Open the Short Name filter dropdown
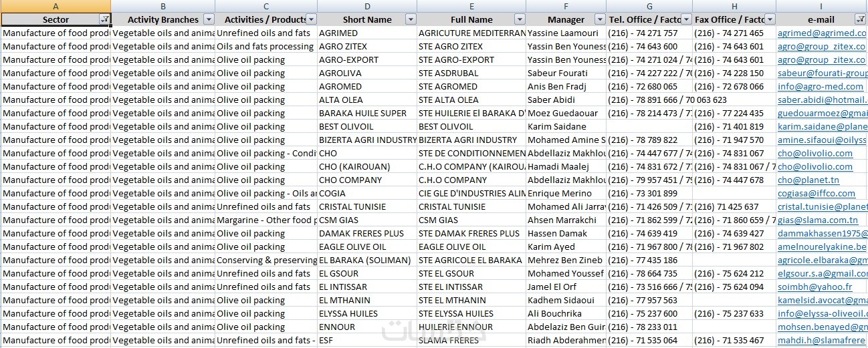 pos(411,19)
